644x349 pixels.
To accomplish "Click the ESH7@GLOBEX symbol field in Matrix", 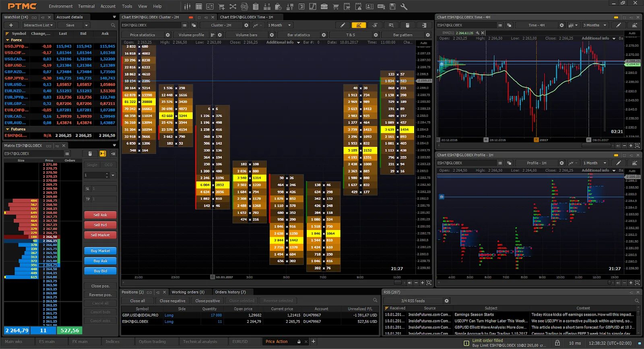I will (x=33, y=154).
